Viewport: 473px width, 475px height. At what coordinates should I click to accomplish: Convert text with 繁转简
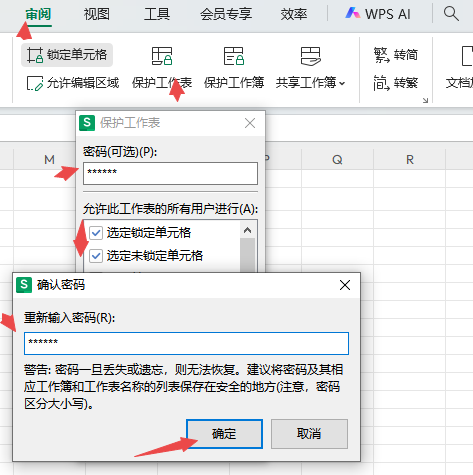click(396, 55)
